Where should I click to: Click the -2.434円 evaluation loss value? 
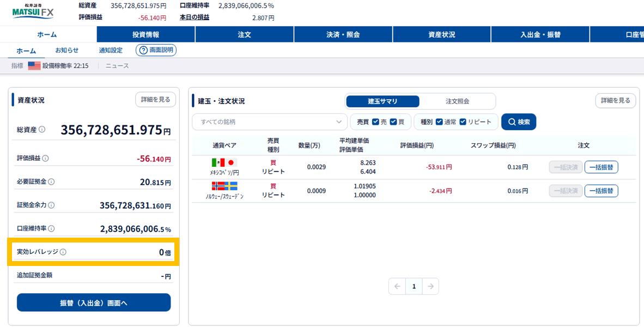tap(441, 191)
